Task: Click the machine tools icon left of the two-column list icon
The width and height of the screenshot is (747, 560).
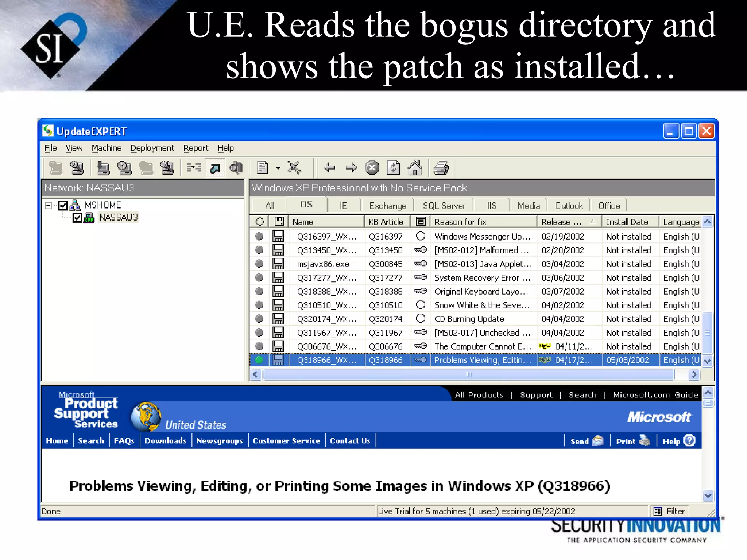Action: point(167,168)
